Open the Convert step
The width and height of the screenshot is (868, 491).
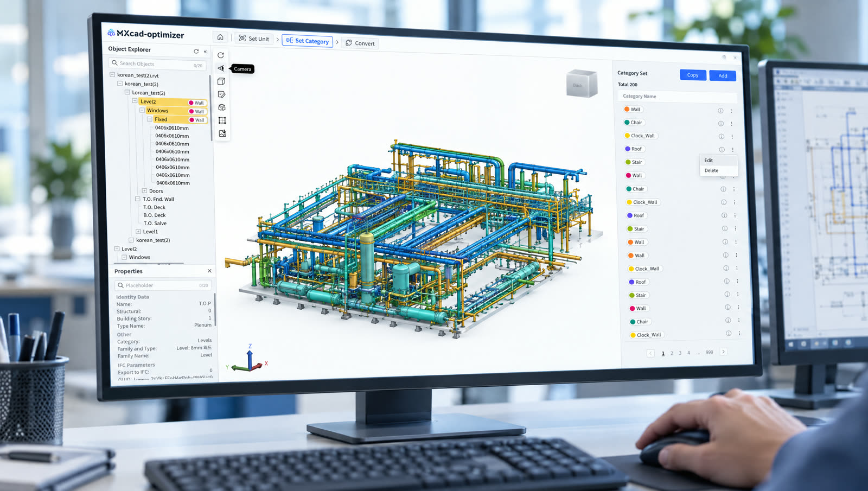pyautogui.click(x=360, y=43)
